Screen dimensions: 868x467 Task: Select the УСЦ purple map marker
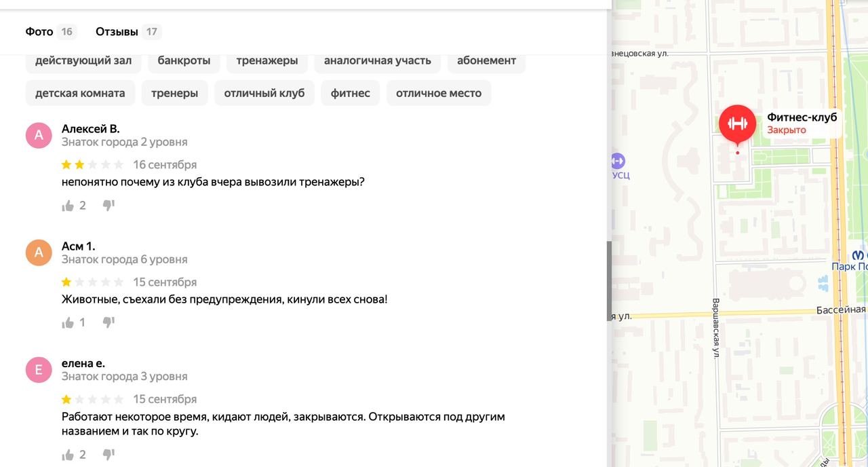pyautogui.click(x=617, y=162)
